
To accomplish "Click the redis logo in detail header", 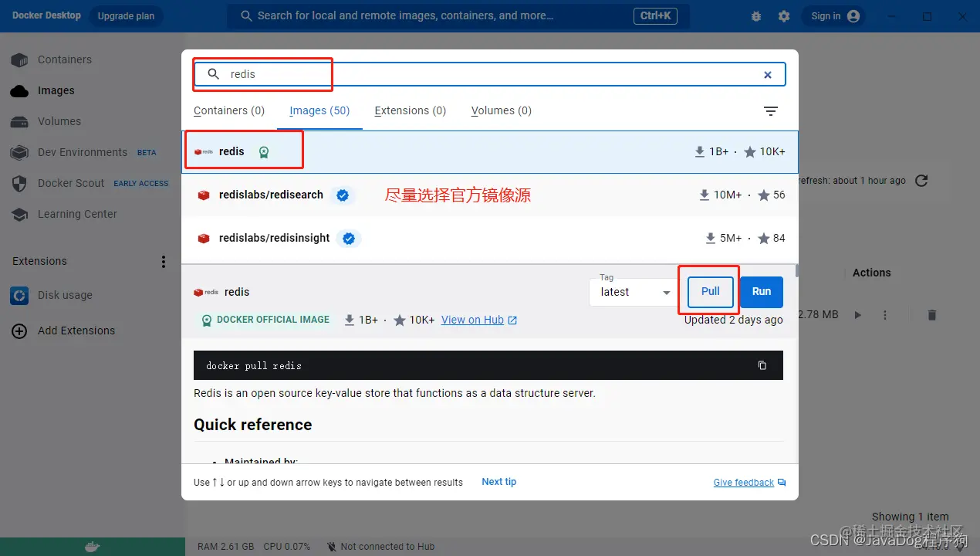I will (206, 292).
